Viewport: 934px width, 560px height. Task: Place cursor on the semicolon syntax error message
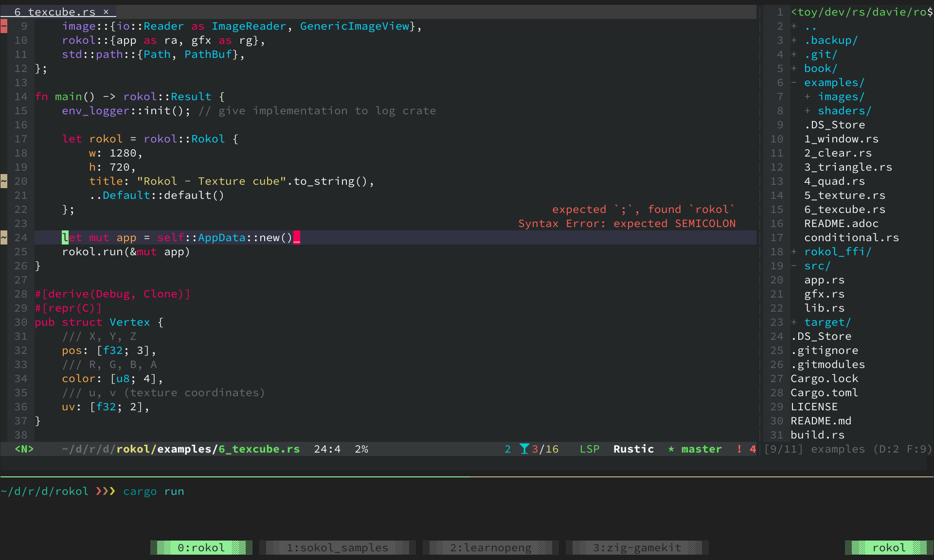pos(627,224)
